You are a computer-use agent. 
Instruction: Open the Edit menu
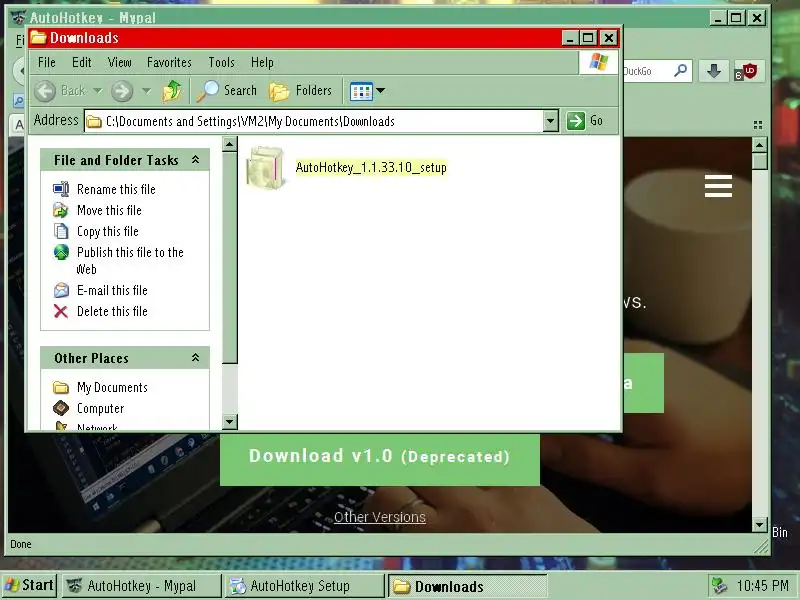[x=82, y=62]
